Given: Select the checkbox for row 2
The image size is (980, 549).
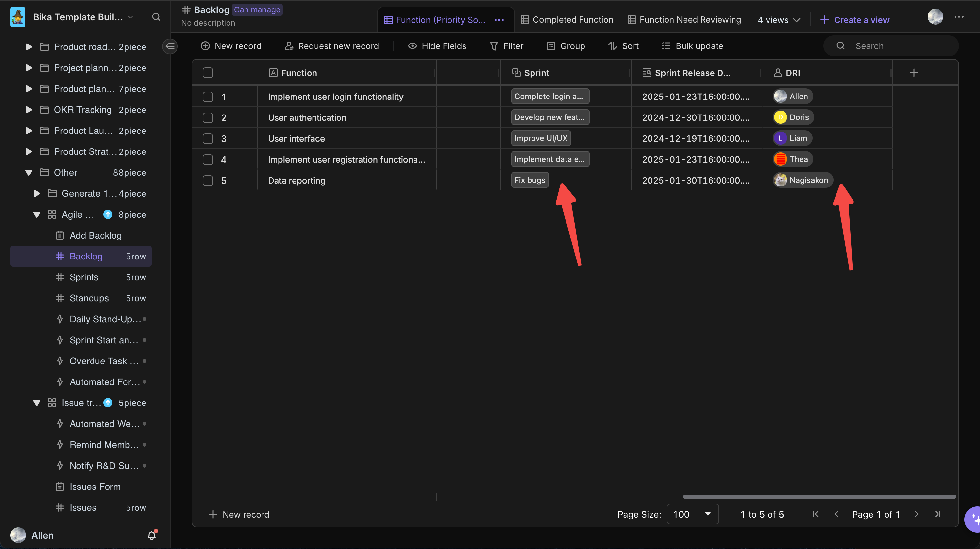Looking at the screenshot, I should pos(208,118).
